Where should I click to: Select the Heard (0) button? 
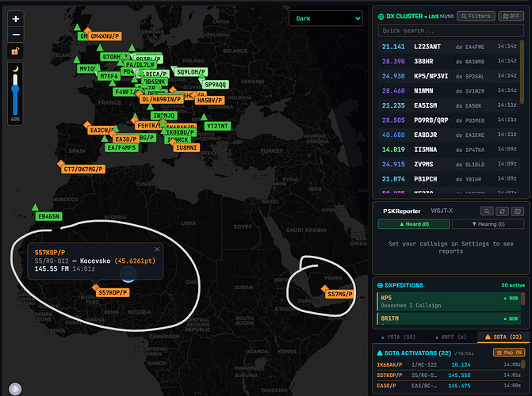coord(413,224)
